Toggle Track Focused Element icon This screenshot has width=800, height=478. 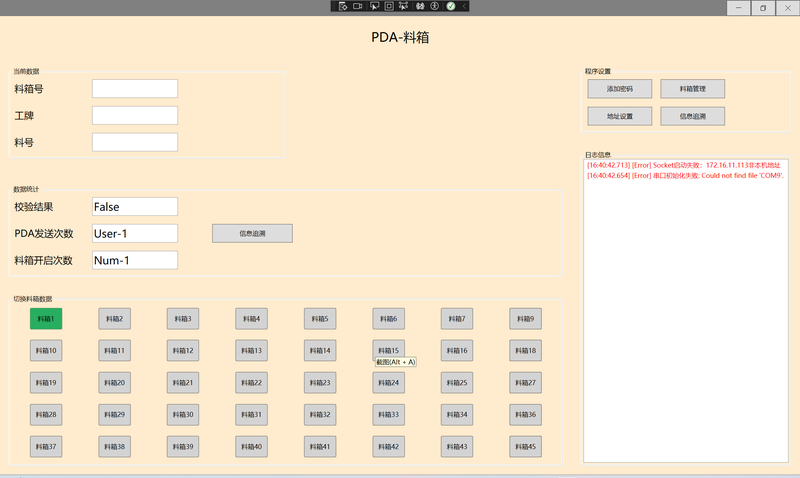pyautogui.click(x=403, y=6)
